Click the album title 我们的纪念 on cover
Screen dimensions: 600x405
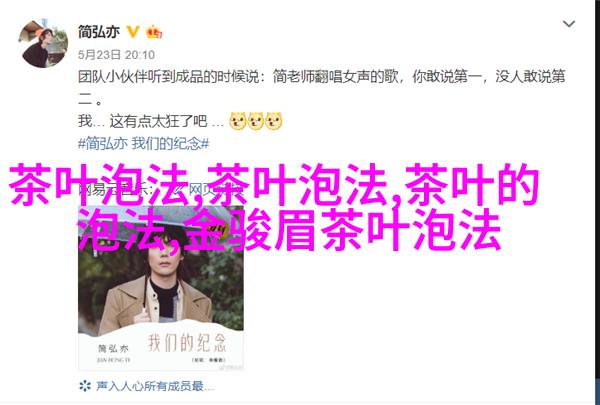point(187,342)
